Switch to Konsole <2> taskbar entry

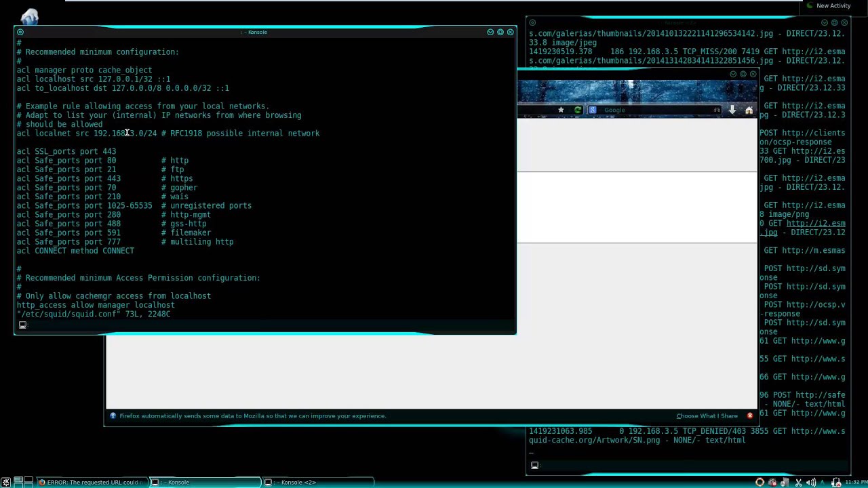pos(318,482)
